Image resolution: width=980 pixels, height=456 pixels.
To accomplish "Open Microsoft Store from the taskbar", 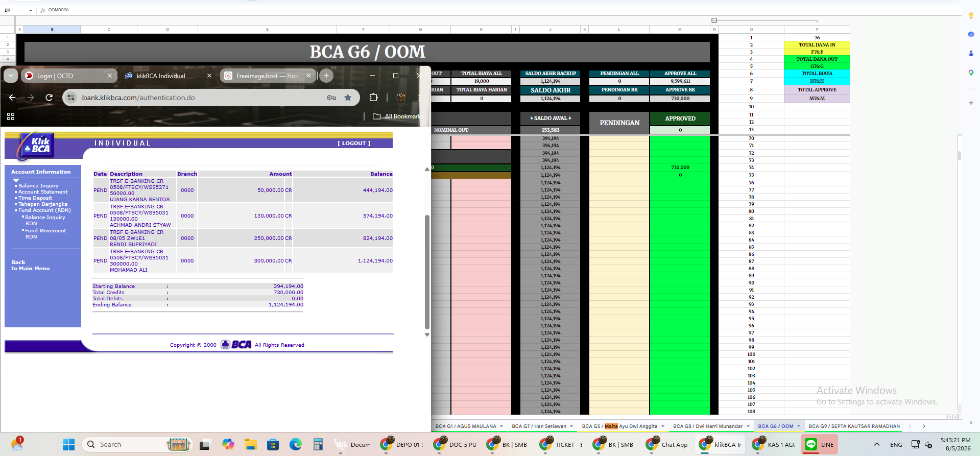I will (x=273, y=445).
